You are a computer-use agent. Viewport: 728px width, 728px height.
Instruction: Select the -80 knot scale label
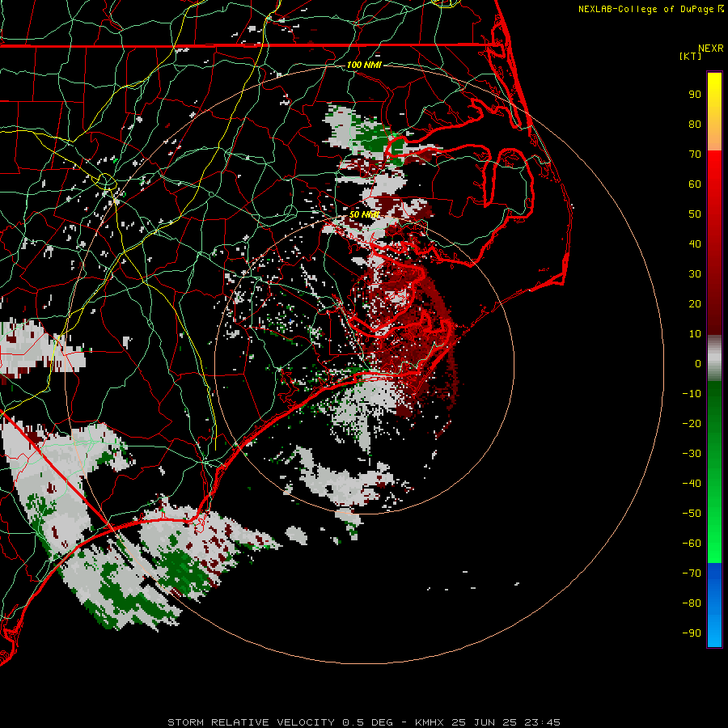pos(692,603)
